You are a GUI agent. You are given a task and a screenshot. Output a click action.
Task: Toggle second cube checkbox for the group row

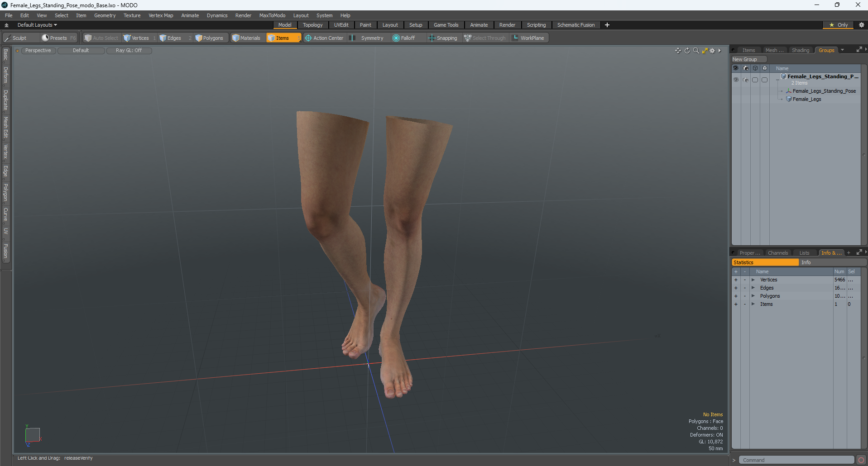764,80
